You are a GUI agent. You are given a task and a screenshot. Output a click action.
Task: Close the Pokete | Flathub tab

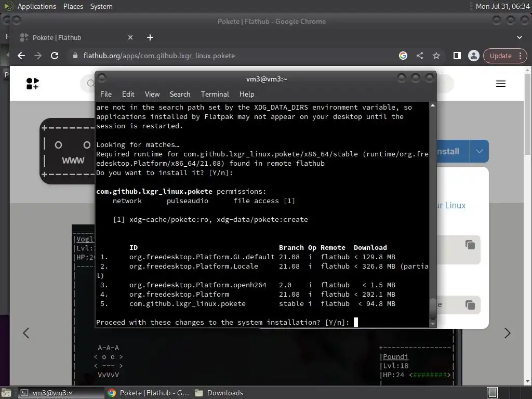130,37
